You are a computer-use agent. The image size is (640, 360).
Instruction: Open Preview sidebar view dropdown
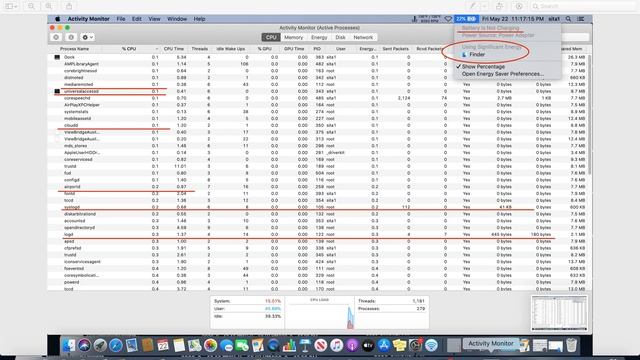11,6
